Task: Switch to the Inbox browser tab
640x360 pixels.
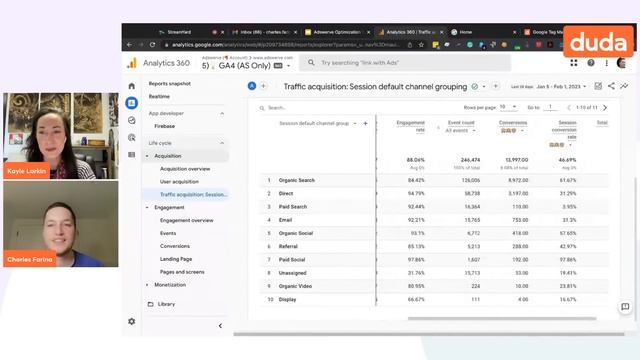Action: (264, 32)
